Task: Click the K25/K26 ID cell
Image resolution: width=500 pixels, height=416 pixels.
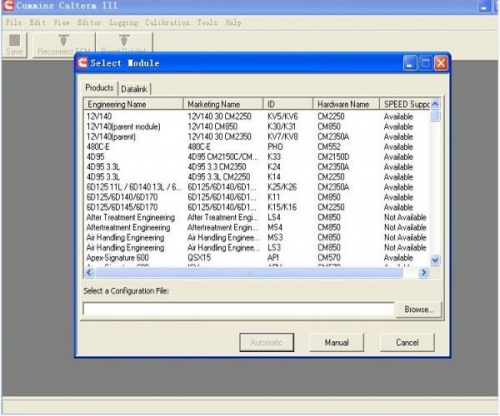Action: coord(282,187)
